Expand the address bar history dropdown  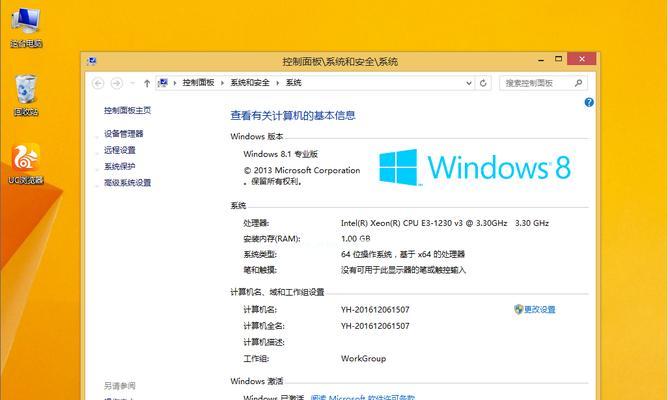coord(469,83)
